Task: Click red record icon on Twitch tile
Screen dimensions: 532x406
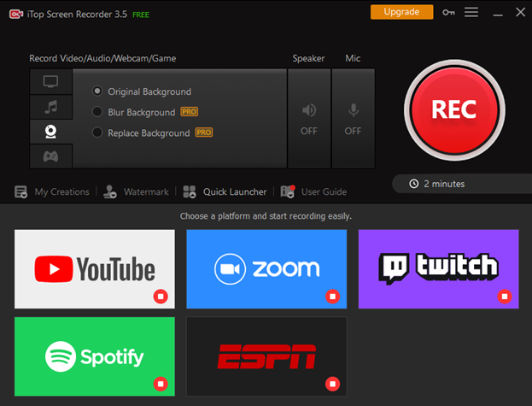Action: coord(505,297)
